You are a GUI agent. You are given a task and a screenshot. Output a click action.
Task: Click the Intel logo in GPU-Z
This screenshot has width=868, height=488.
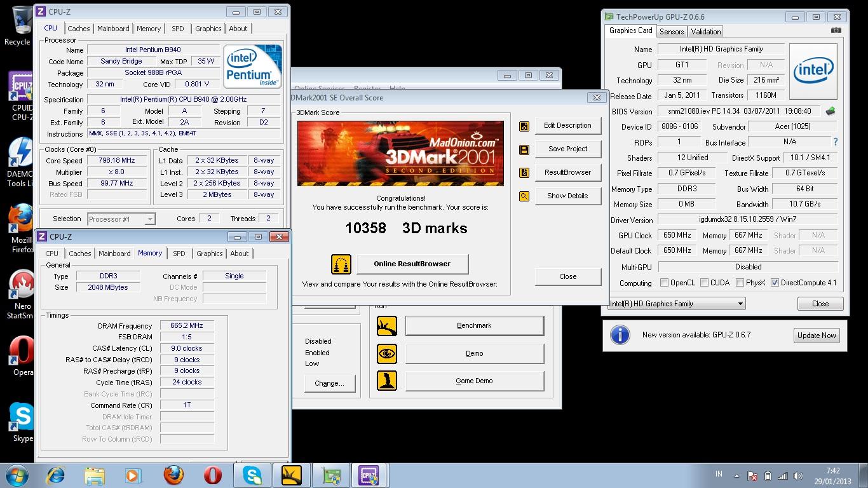tap(813, 71)
